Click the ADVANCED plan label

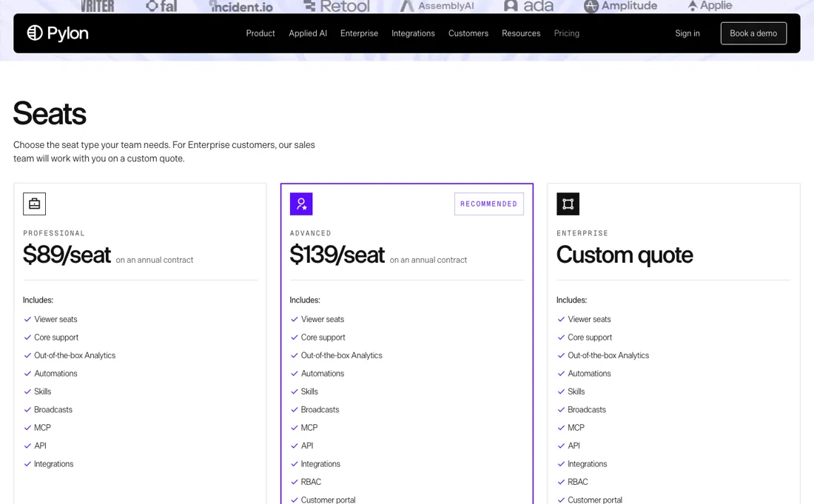click(x=311, y=234)
